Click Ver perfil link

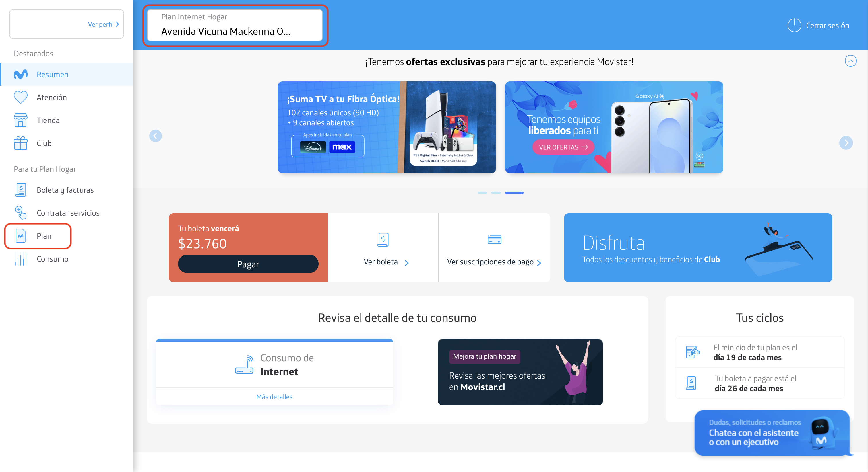tap(103, 24)
